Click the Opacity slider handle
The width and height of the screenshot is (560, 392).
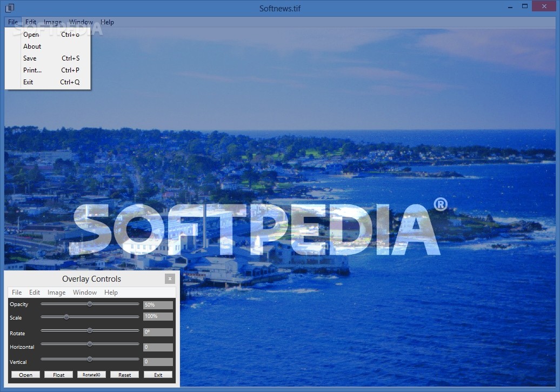point(90,304)
